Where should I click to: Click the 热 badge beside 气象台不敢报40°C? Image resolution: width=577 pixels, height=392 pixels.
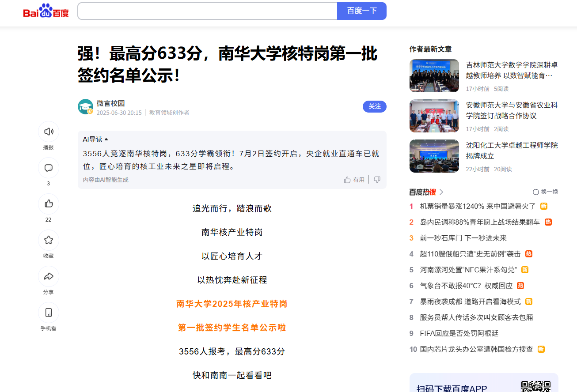coord(520,286)
